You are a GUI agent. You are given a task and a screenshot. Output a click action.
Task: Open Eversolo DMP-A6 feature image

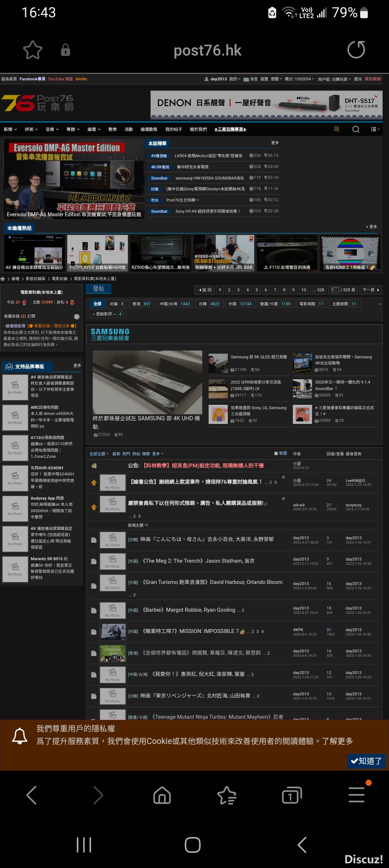pyautogui.click(x=73, y=179)
